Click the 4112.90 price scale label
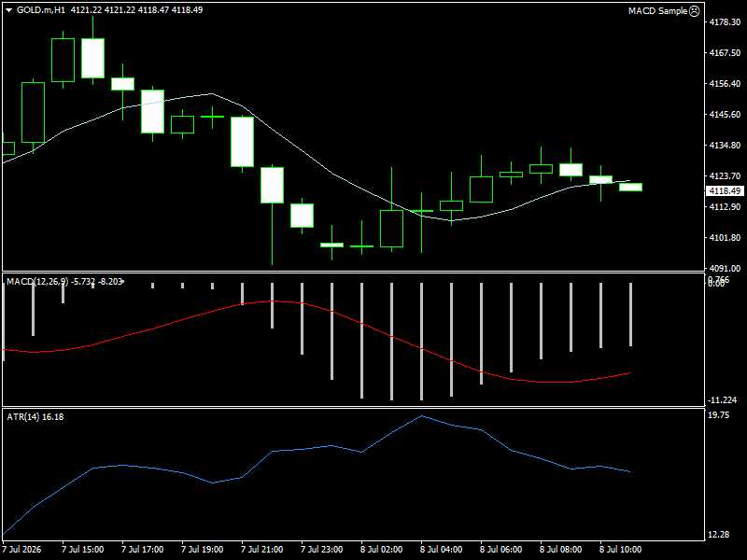Viewport: 747px width, 560px height. (725, 206)
